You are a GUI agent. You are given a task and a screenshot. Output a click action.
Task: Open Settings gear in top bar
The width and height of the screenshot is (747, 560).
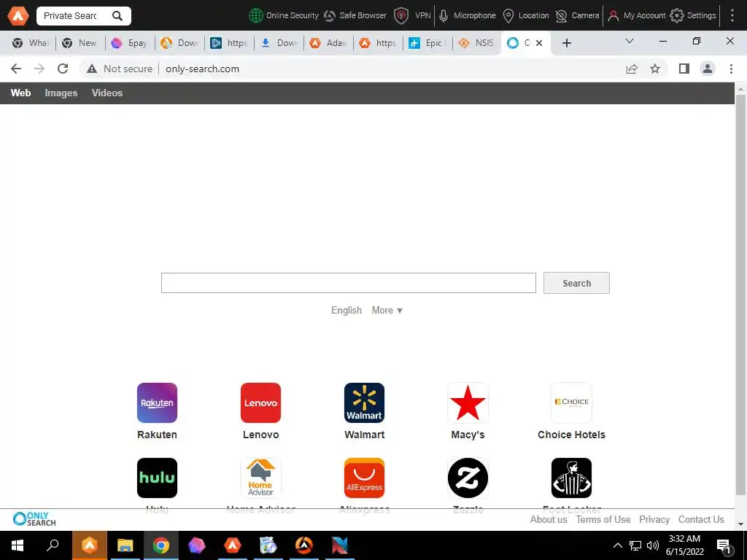coord(676,16)
